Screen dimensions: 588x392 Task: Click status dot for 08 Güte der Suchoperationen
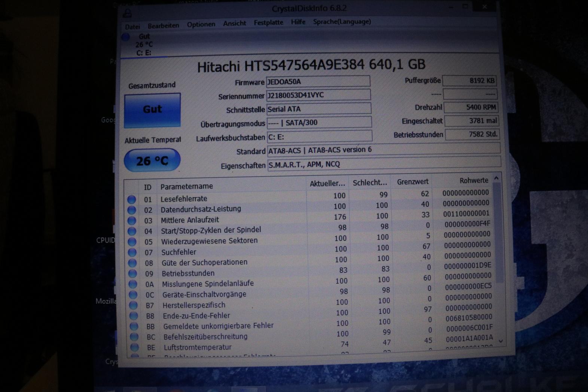coord(132,263)
